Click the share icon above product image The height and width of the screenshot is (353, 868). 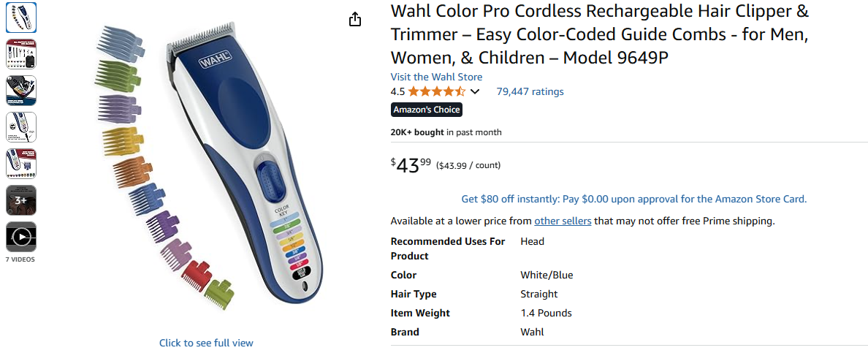(x=355, y=20)
